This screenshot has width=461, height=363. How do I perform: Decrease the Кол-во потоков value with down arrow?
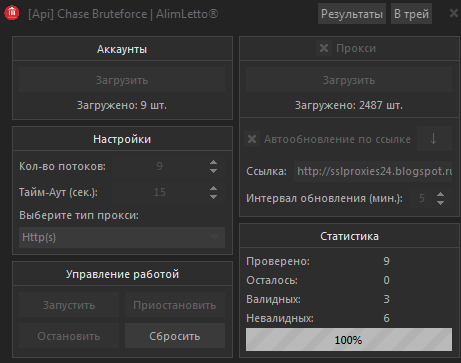(x=214, y=171)
